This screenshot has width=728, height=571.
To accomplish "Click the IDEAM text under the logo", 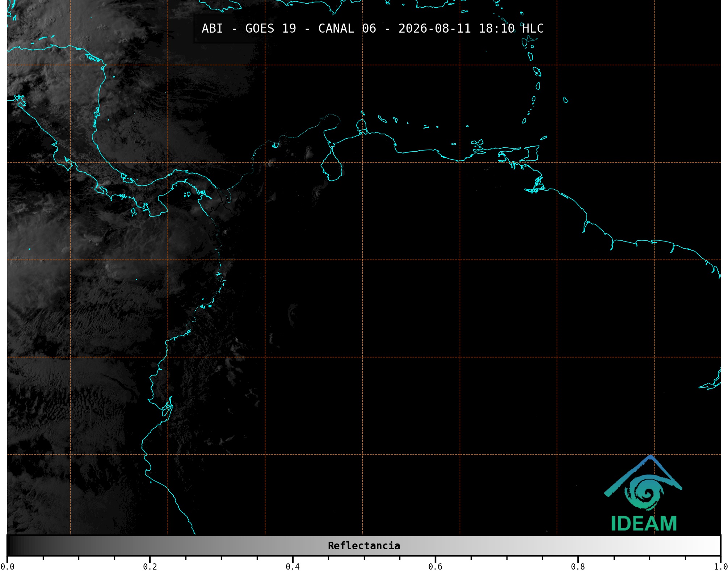I will coord(644,523).
